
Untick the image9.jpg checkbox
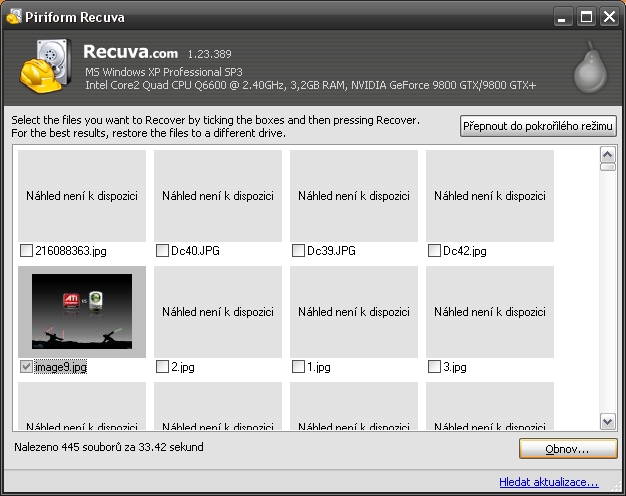[26, 367]
